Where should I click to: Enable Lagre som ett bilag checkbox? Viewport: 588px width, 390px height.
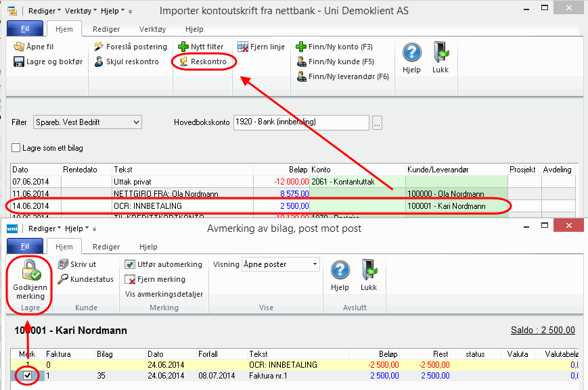click(16, 147)
